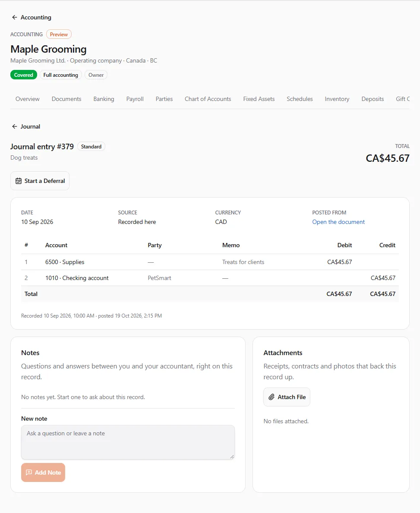Click the note icon on Add Note

(x=29, y=472)
